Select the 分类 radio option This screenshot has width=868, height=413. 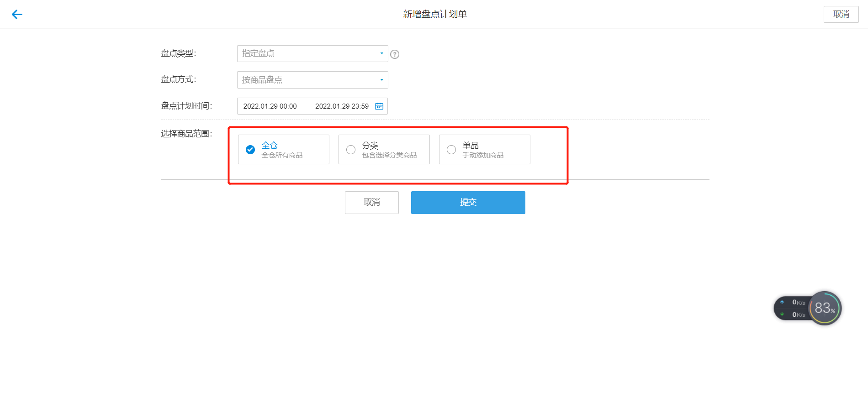pos(351,150)
